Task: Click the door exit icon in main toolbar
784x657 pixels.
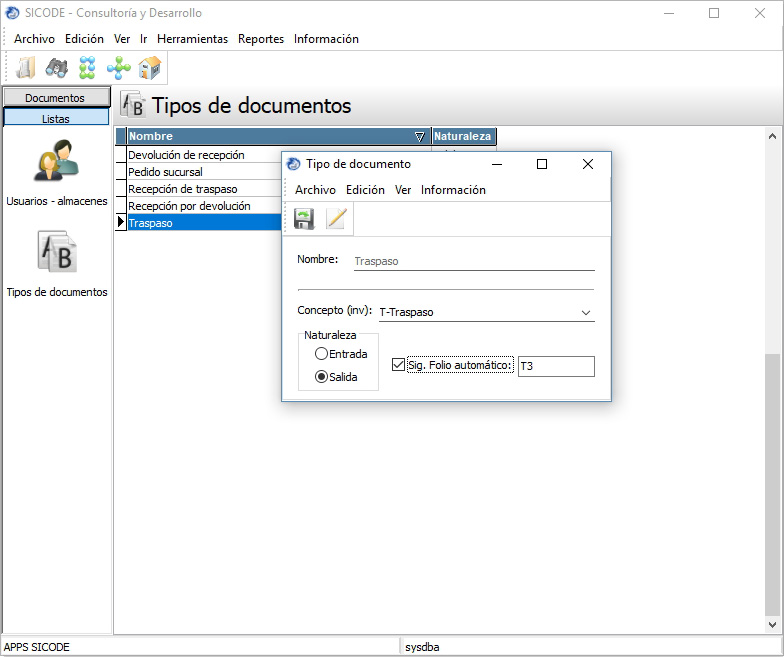Action: [x=26, y=68]
